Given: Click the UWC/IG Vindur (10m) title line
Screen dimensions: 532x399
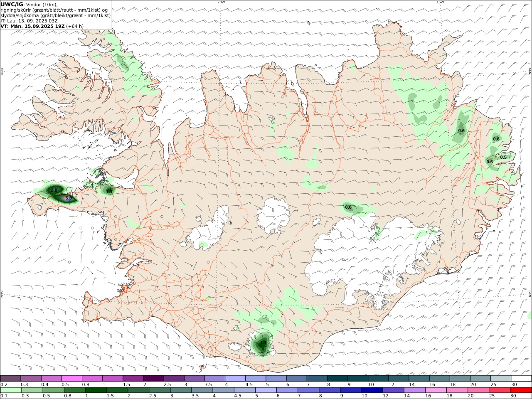Looking at the screenshot, I should pyautogui.click(x=29, y=5).
